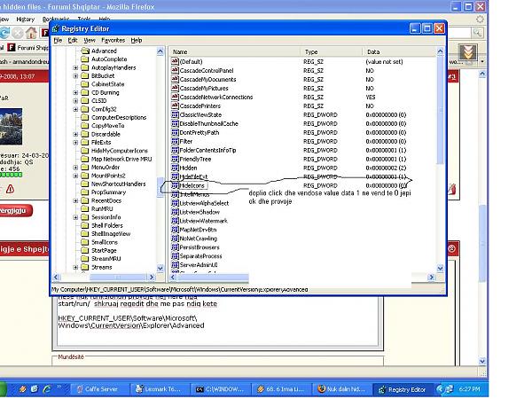Click the CopyMoveTo folder icon
Image resolution: width=532 pixels, height=399 pixels.
tap(85, 126)
